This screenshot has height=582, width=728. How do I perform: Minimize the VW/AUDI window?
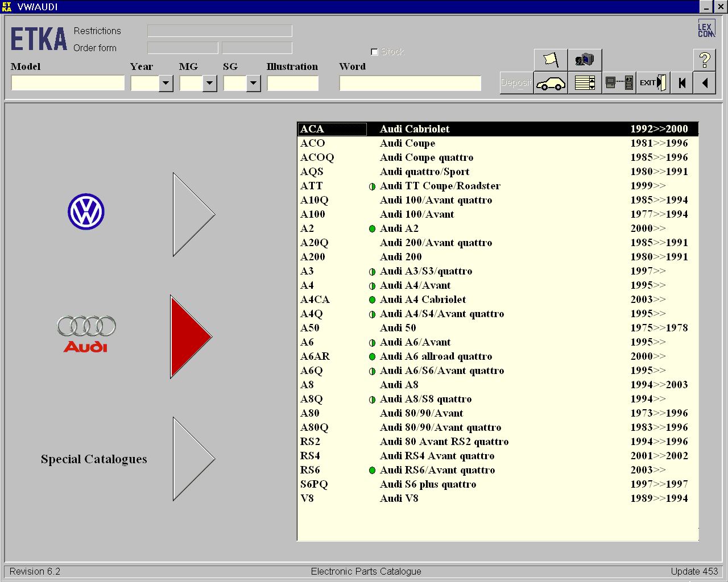click(706, 7)
